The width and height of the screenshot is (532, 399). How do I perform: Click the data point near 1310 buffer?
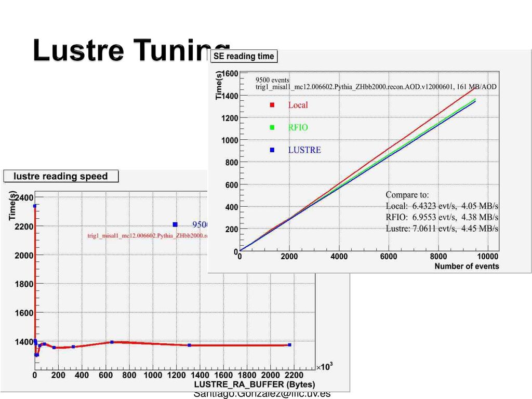[189, 345]
